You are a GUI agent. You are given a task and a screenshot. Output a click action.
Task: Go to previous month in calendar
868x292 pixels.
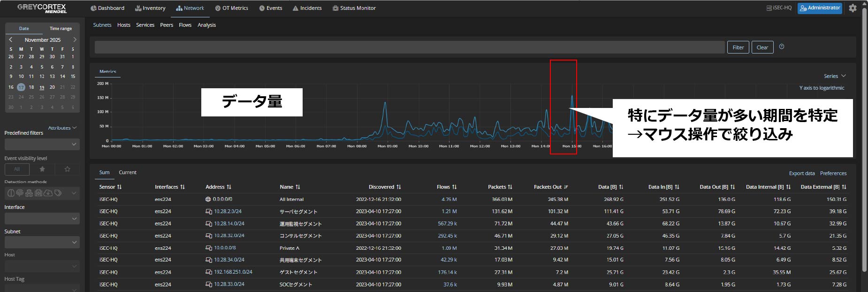pyautogui.click(x=11, y=40)
